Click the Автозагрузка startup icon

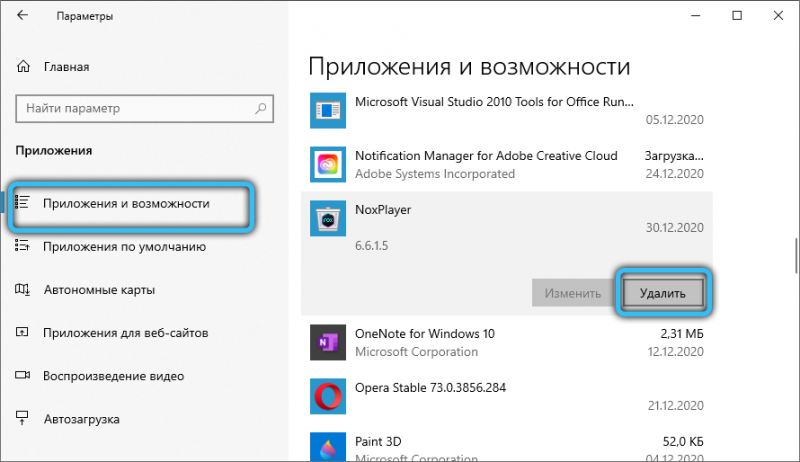[x=22, y=418]
